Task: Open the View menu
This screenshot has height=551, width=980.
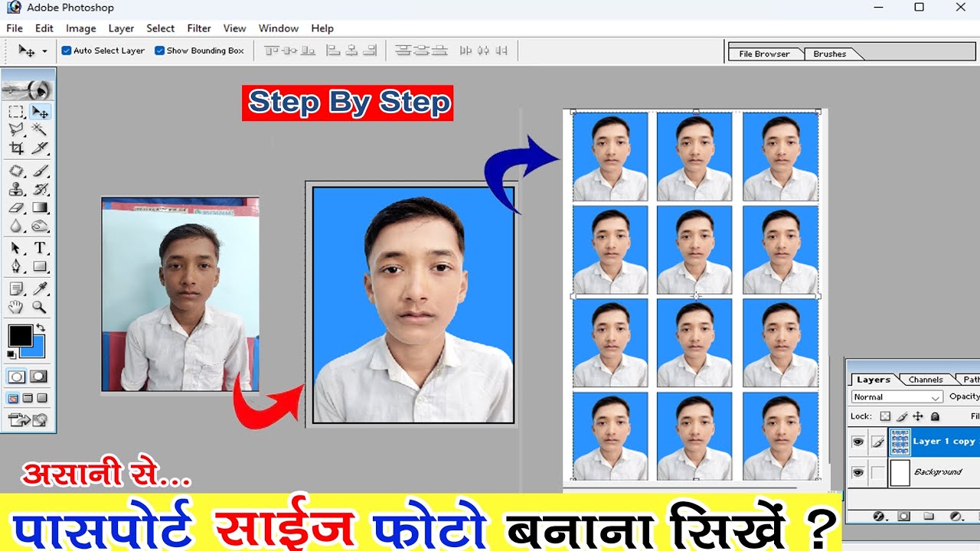Action: click(x=235, y=28)
